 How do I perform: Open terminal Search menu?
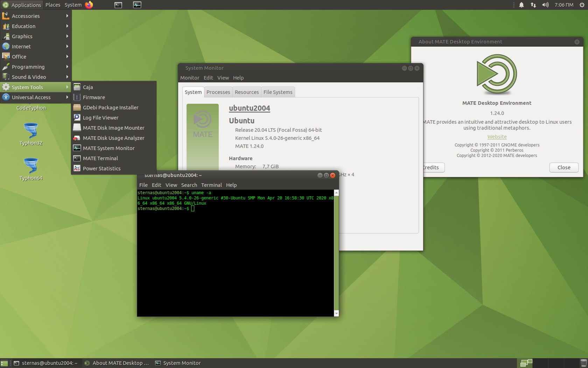(x=189, y=185)
